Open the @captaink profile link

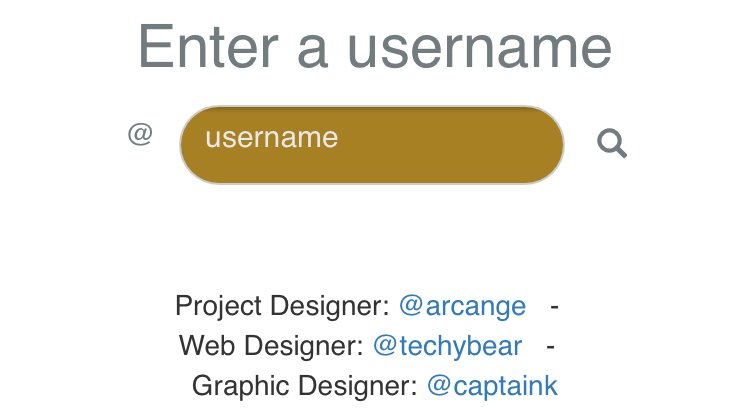[x=492, y=386]
